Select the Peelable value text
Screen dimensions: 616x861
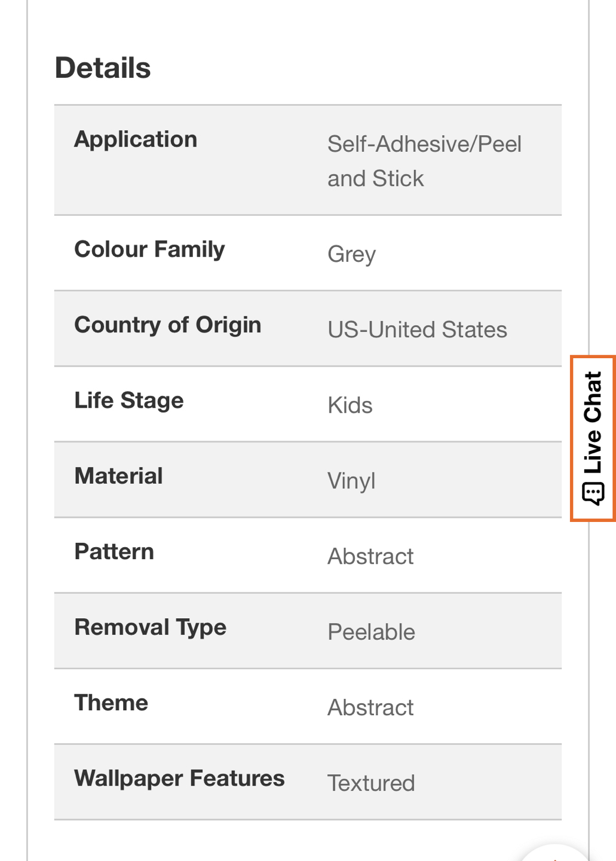click(x=371, y=632)
